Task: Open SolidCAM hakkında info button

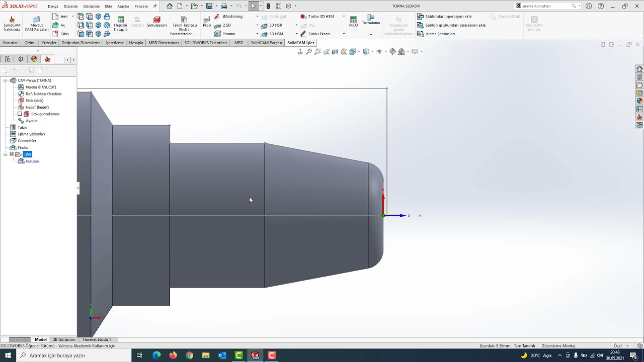Action: (x=12, y=24)
